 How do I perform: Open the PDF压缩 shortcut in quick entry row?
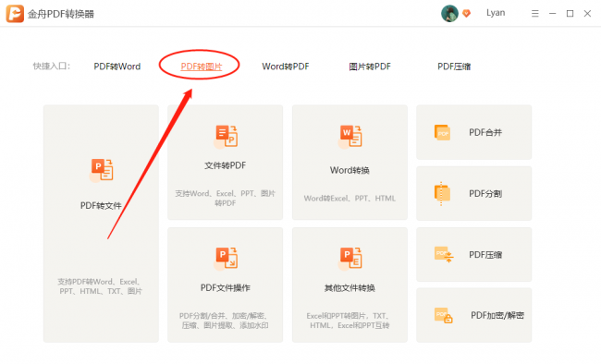tap(454, 67)
